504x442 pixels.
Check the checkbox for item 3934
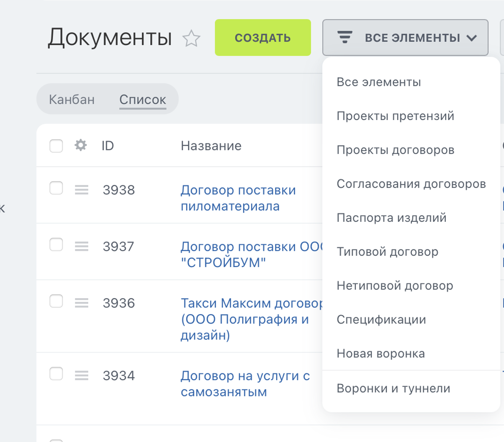pos(56,374)
